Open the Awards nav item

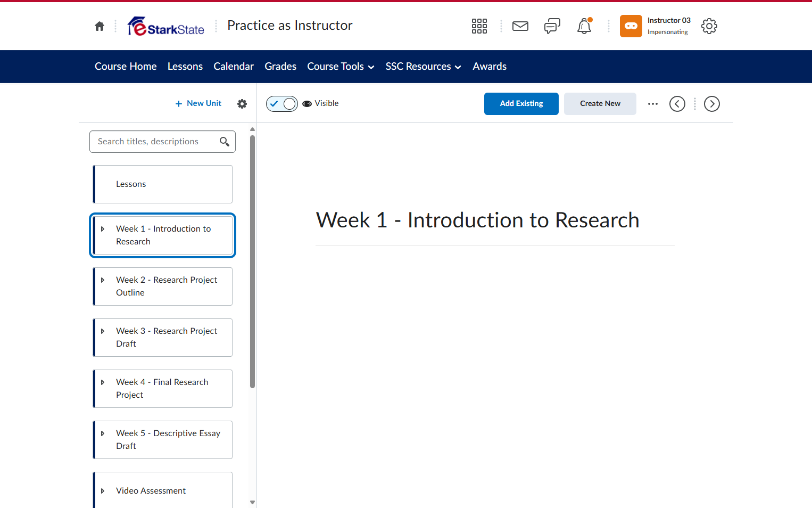tap(490, 67)
